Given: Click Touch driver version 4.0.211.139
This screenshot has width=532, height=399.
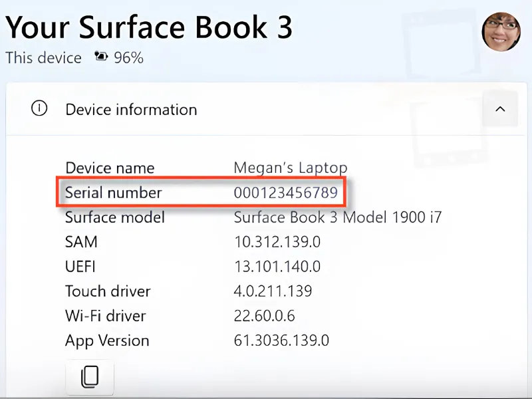Looking at the screenshot, I should [x=273, y=291].
